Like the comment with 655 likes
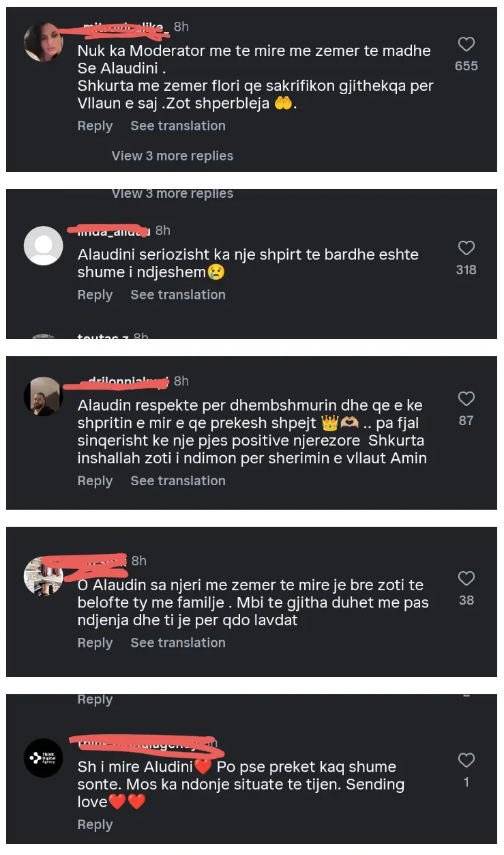 pos(466,45)
